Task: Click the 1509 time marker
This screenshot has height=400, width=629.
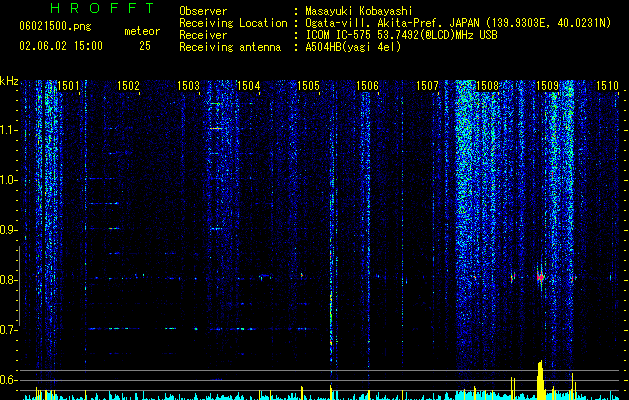Action: 547,85
